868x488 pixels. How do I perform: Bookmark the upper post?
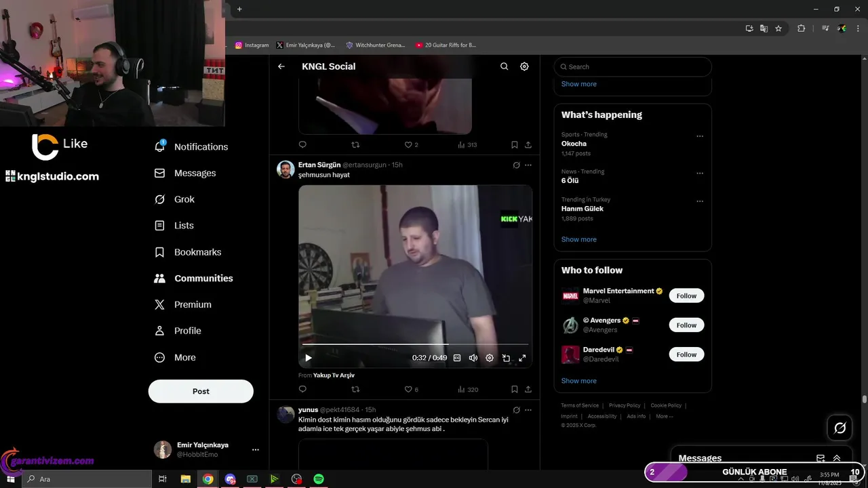[514, 144]
